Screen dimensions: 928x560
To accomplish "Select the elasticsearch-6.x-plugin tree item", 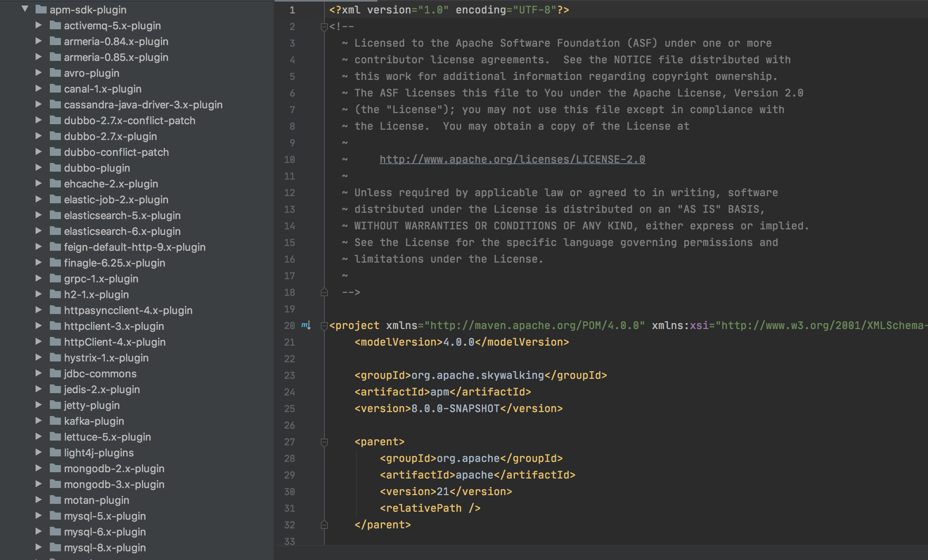I will point(122,231).
